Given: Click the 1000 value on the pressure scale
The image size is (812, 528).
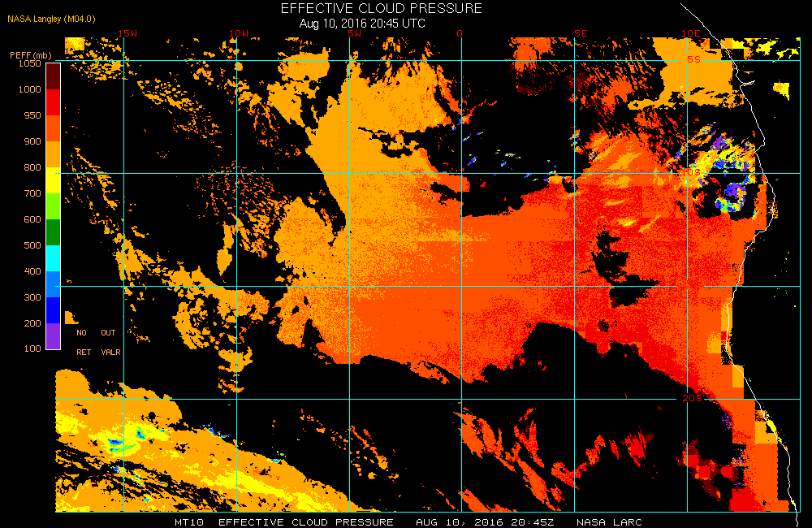Looking at the screenshot, I should click(29, 89).
